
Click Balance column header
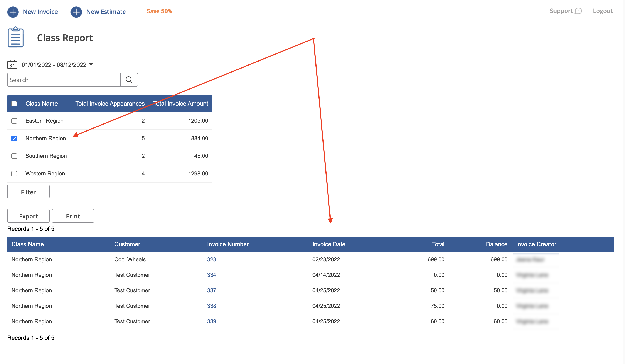tap(497, 244)
